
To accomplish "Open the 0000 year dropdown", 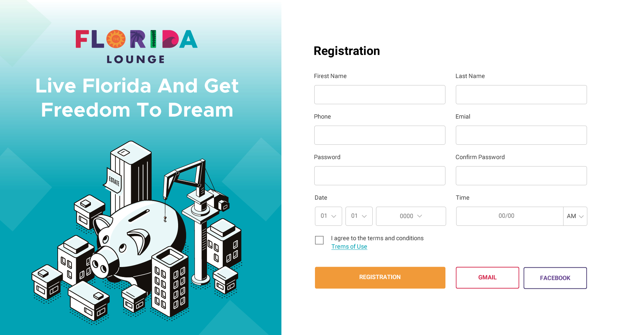I will coord(411,216).
